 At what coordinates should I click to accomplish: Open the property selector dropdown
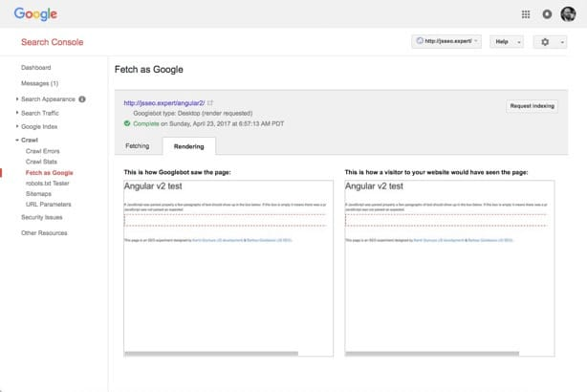click(x=446, y=41)
